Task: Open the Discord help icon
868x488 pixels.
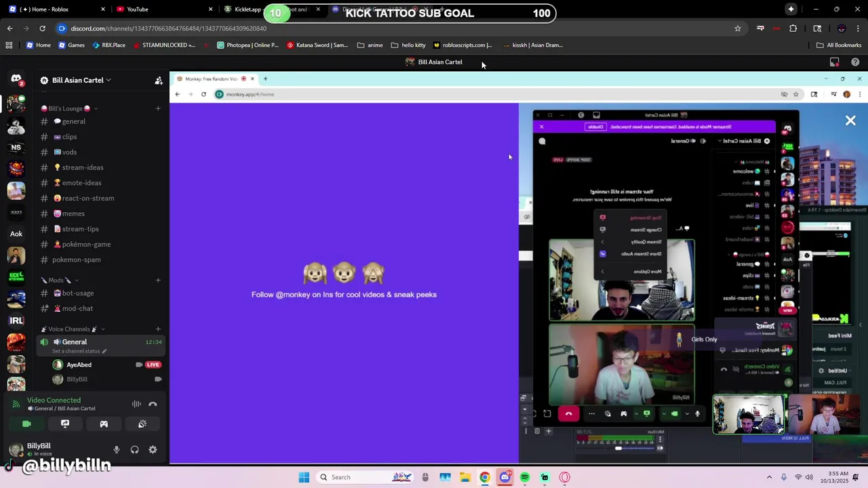Action: (855, 62)
